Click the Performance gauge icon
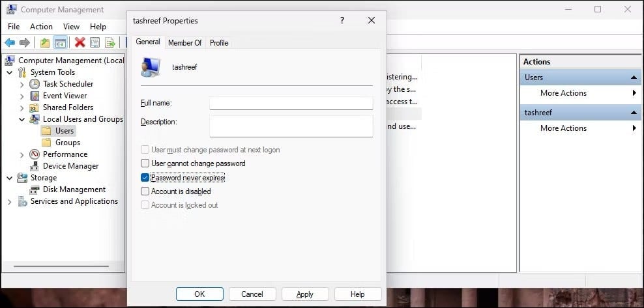This screenshot has width=644, height=308. pyautogui.click(x=35, y=154)
